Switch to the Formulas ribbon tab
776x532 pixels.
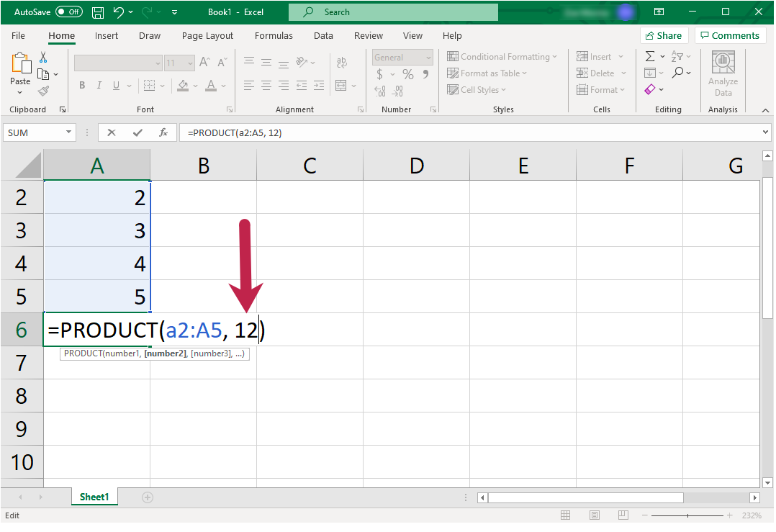274,35
